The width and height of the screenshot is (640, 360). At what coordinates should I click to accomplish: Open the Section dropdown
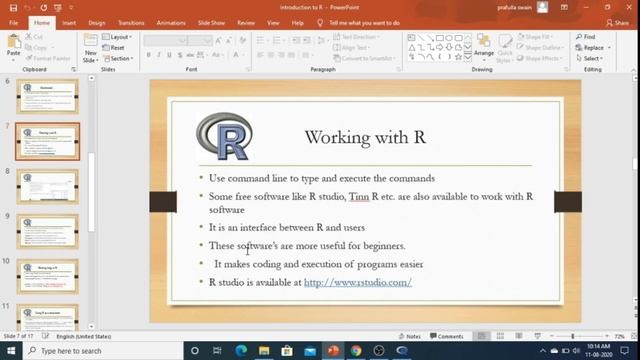pyautogui.click(x=118, y=58)
